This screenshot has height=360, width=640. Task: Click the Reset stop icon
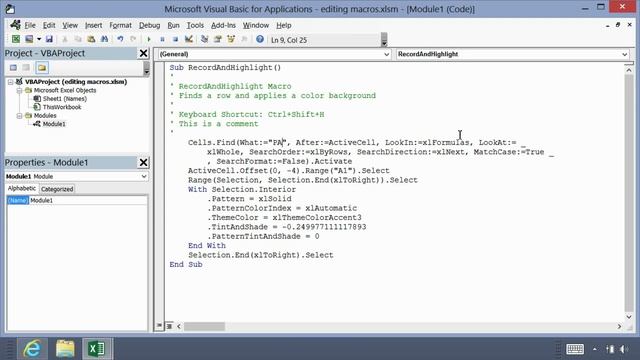point(175,39)
